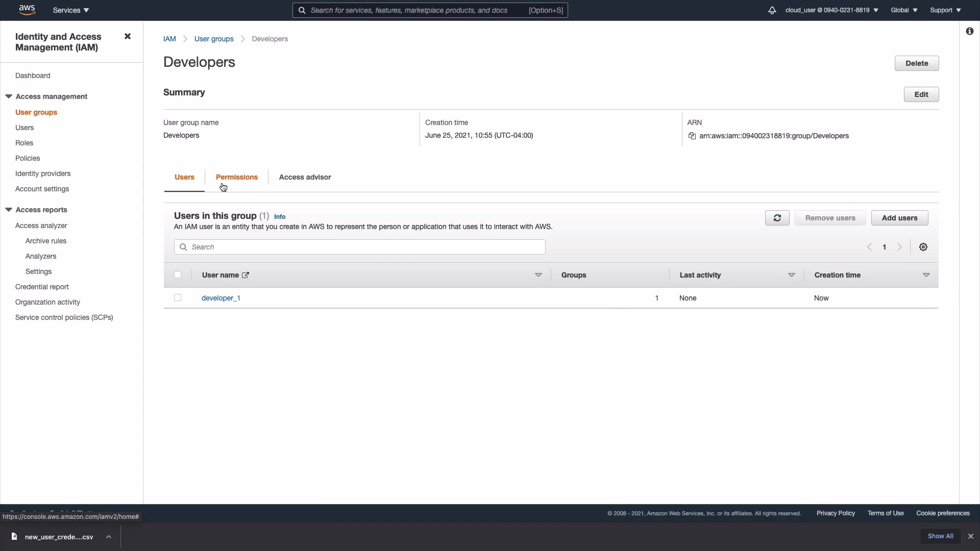Close the IAM navigation panel
Screen dimensions: 980x551
click(x=128, y=36)
